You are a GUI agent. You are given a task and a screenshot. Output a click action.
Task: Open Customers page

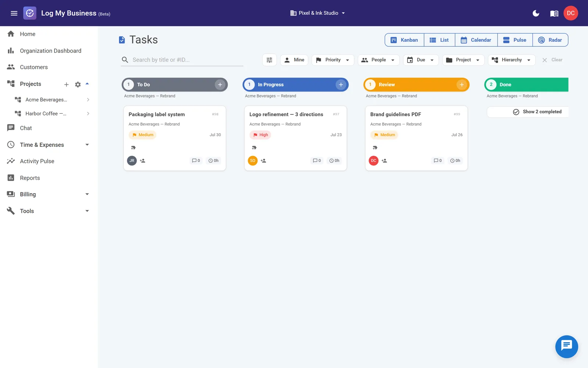(x=34, y=67)
